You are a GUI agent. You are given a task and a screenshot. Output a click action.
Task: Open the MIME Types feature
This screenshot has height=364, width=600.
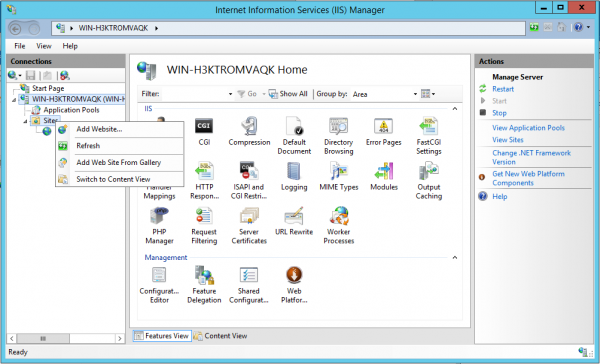[x=339, y=176]
